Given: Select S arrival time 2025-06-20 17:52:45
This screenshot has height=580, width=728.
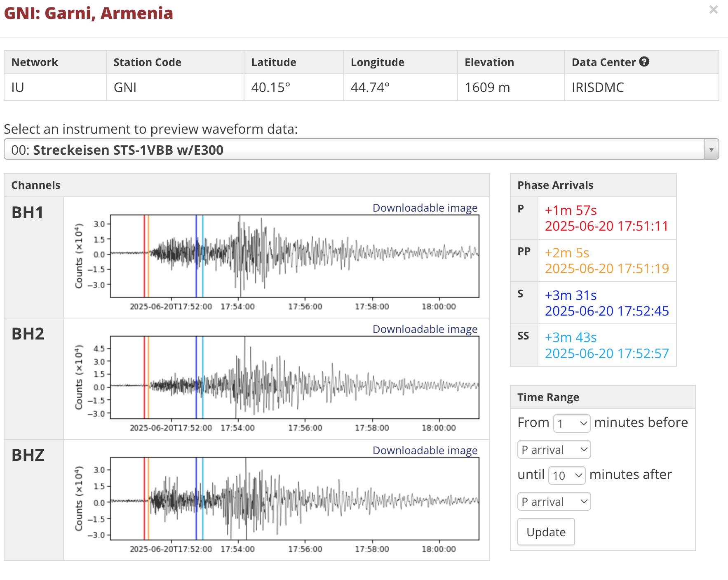Looking at the screenshot, I should click(607, 311).
